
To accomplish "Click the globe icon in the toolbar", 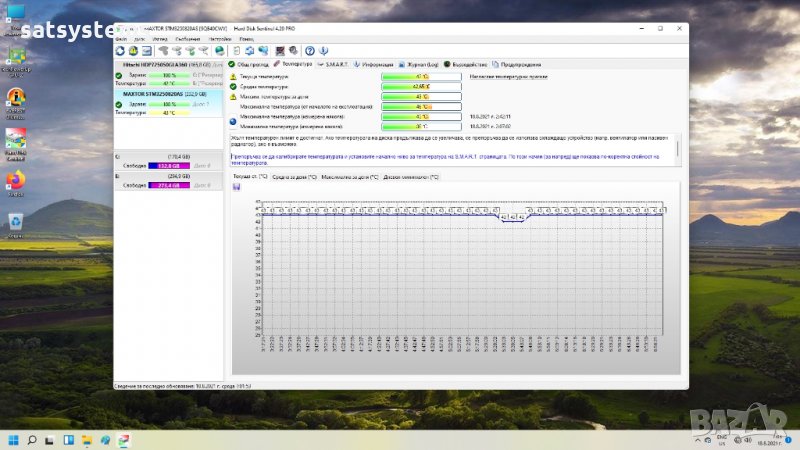I will click(219, 50).
